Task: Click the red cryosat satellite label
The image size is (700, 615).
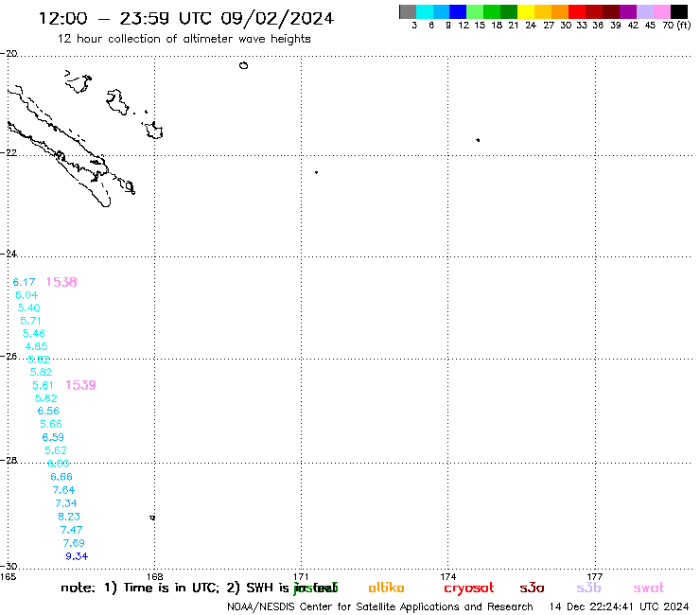Action: tap(469, 589)
